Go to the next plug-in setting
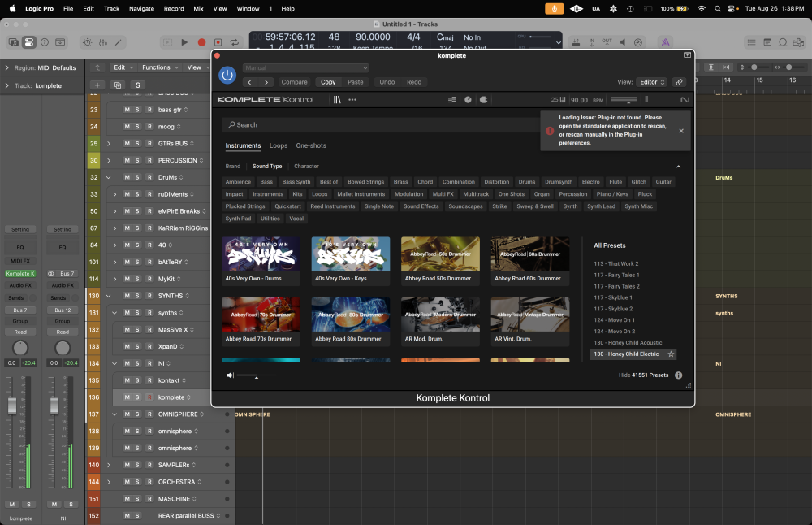 click(x=266, y=82)
